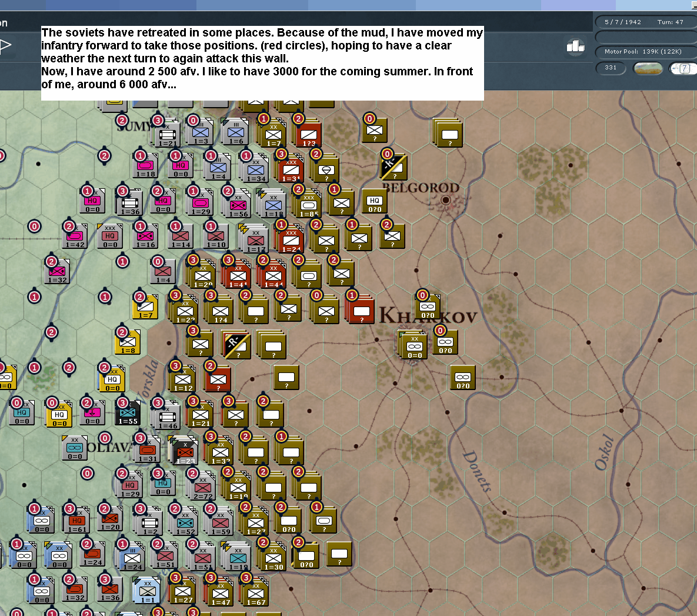Click the white arrow icon in left toolbar
Viewport: 697px width, 616px height.
[x=5, y=45]
